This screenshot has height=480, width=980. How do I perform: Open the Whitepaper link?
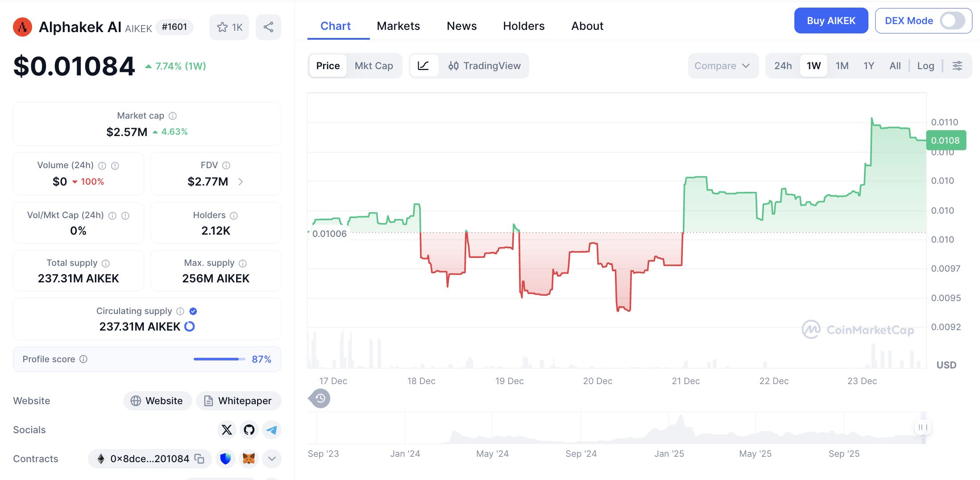238,401
